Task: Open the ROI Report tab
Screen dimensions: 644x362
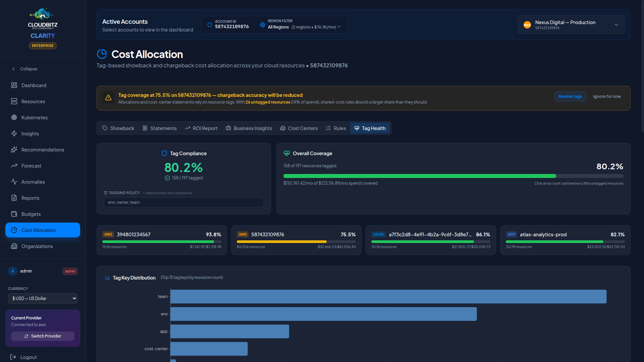Action: pyautogui.click(x=201, y=128)
